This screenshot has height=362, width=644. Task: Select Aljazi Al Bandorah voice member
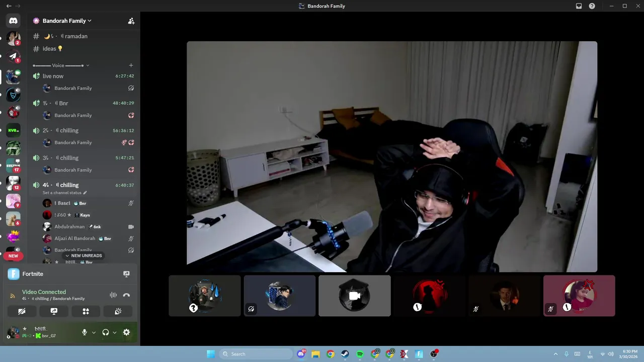pos(88,238)
